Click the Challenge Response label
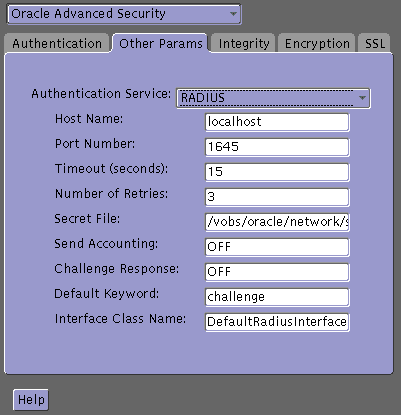The width and height of the screenshot is (401, 415). (x=116, y=269)
